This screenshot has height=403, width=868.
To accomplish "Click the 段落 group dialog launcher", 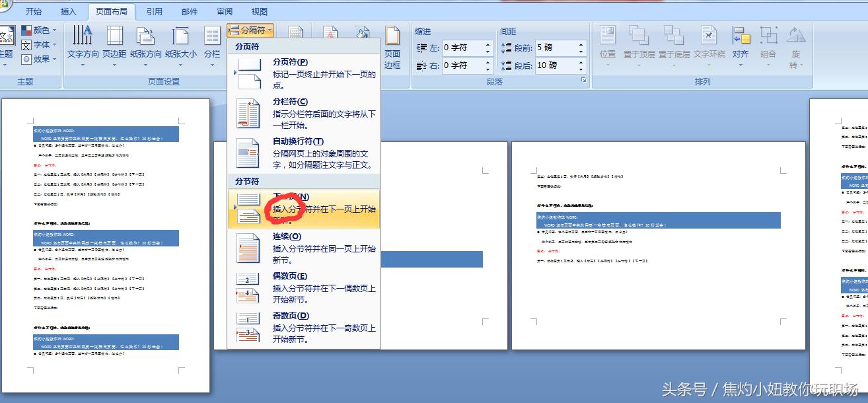I will [585, 79].
